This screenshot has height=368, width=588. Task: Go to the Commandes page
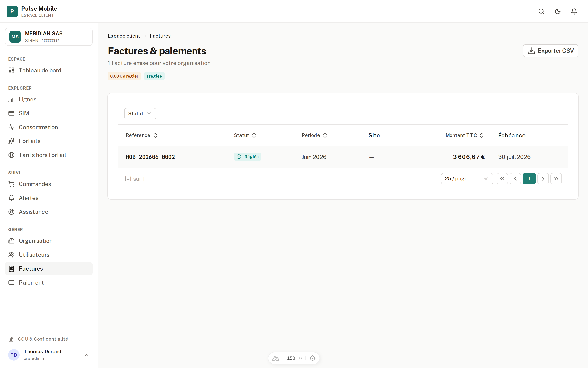(x=49, y=184)
